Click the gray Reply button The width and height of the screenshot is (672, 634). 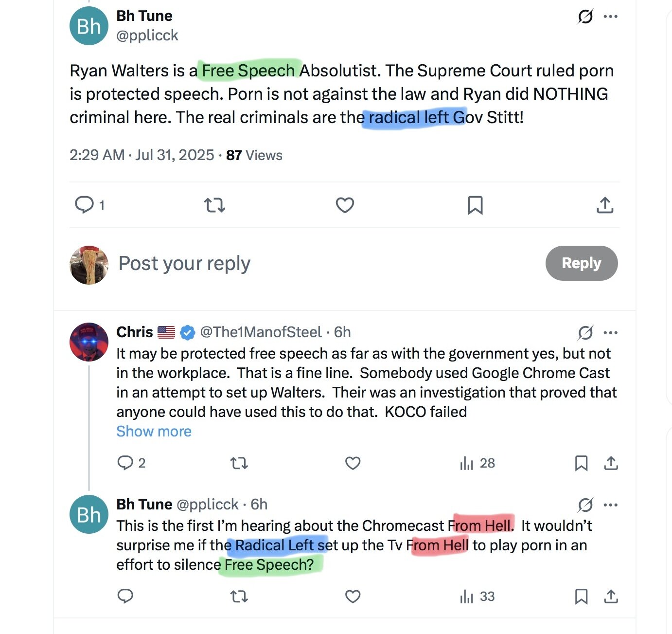[x=582, y=263]
